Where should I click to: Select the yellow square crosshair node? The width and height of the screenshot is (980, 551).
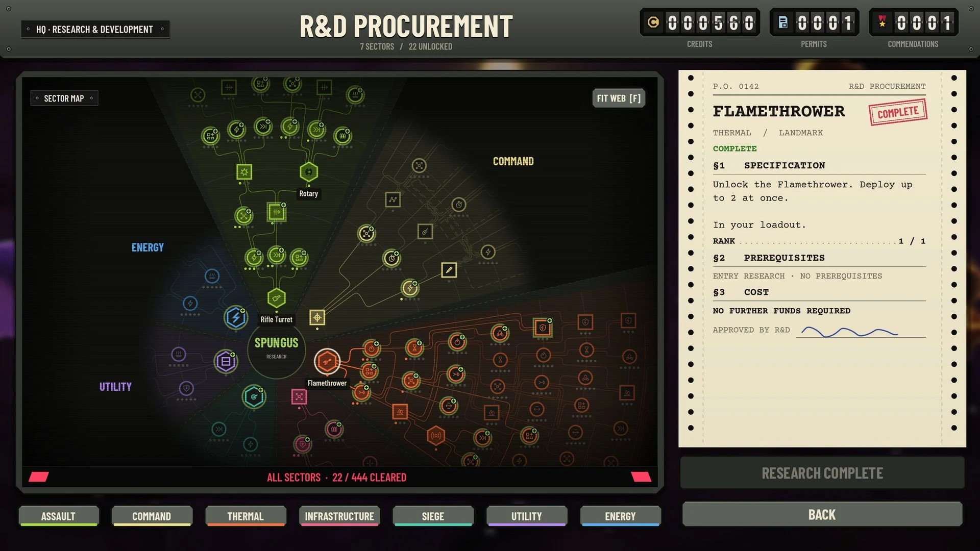click(317, 318)
